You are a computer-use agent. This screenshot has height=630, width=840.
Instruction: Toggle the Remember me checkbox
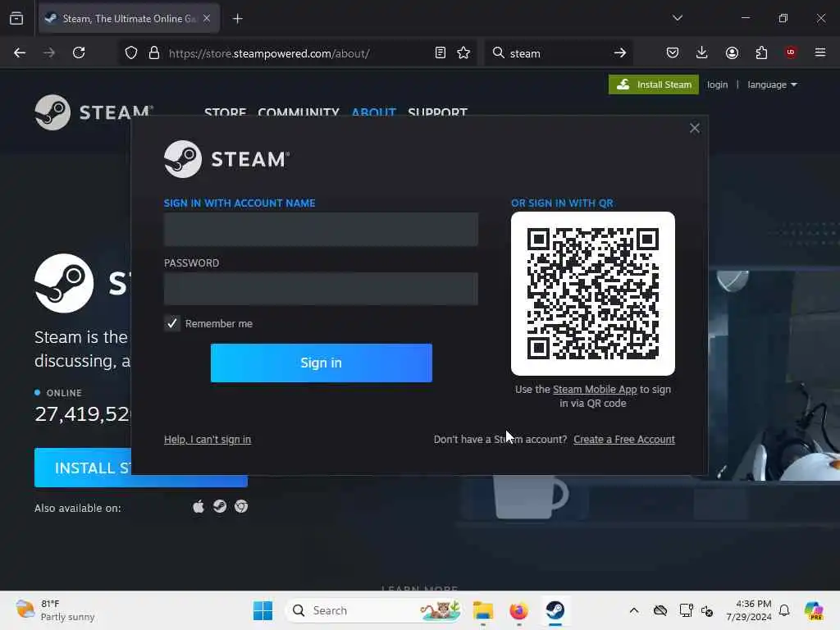click(x=172, y=323)
